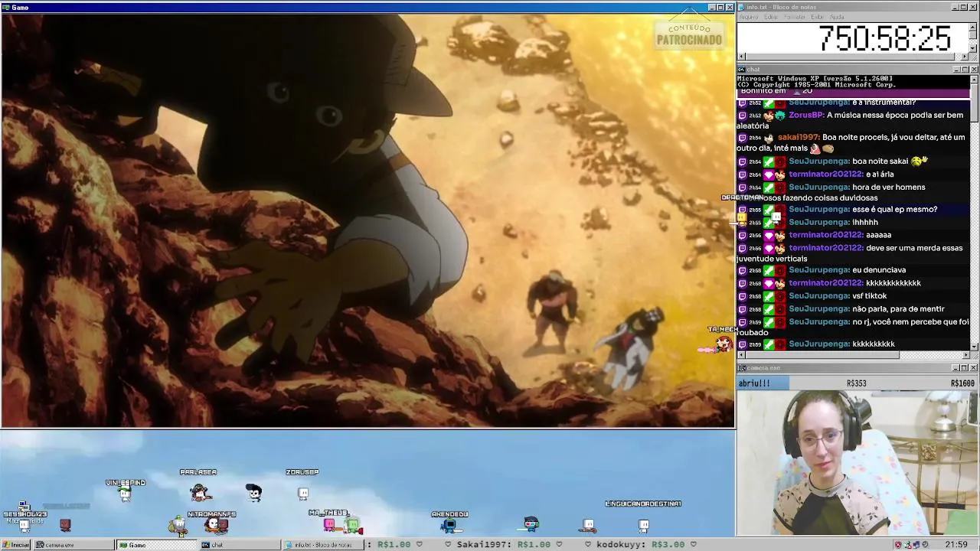
Task: Click ZORUSBP avatar character in bottom game
Action: tap(303, 494)
